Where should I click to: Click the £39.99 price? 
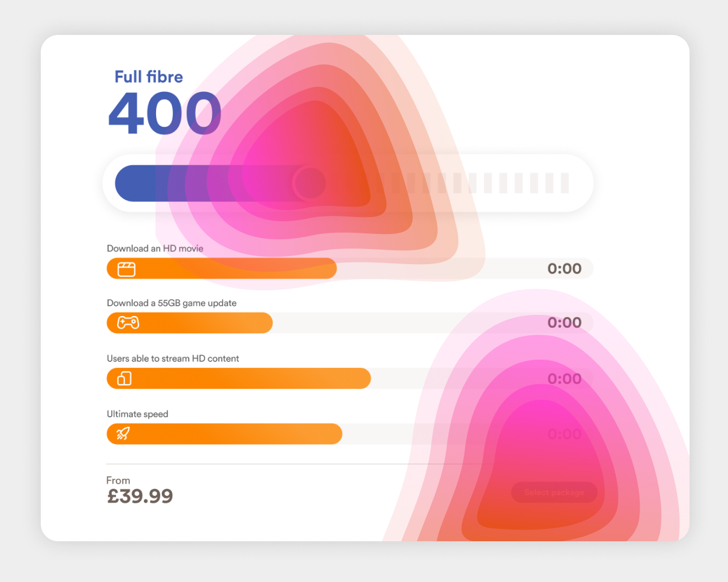(140, 496)
